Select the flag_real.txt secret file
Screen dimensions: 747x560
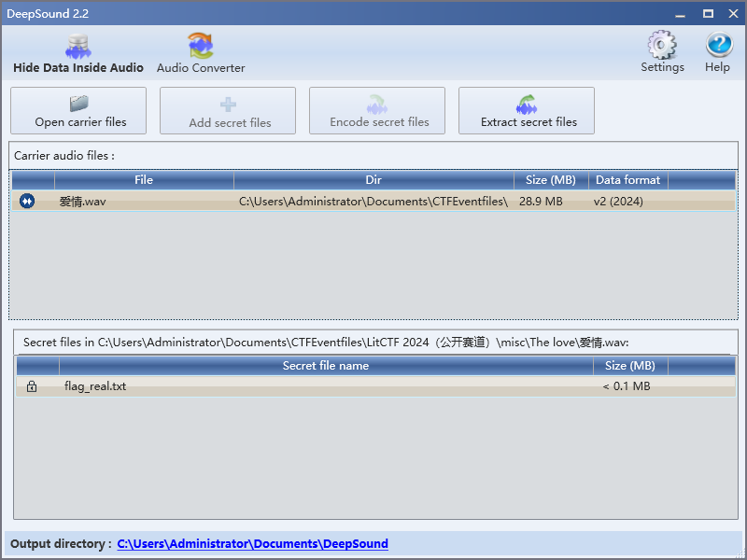click(x=95, y=386)
